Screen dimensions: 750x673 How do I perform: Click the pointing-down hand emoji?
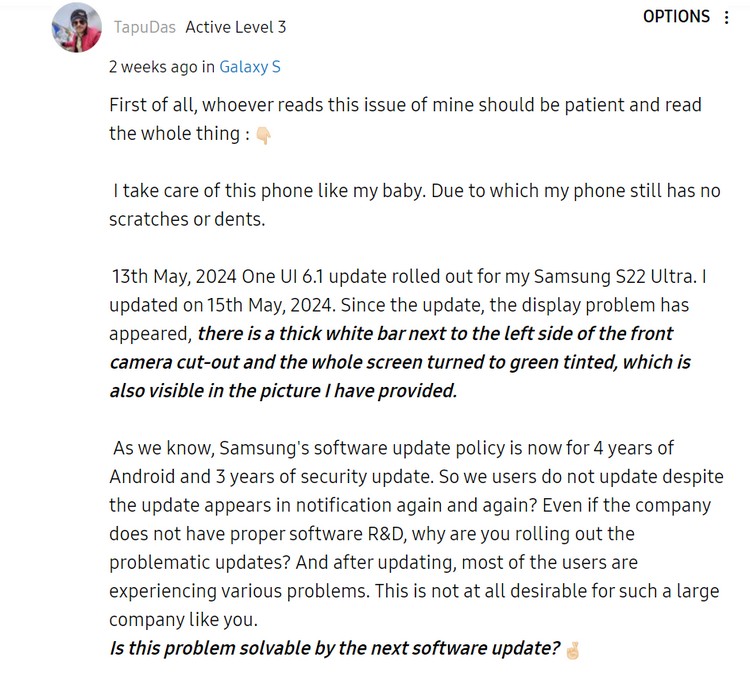point(263,135)
